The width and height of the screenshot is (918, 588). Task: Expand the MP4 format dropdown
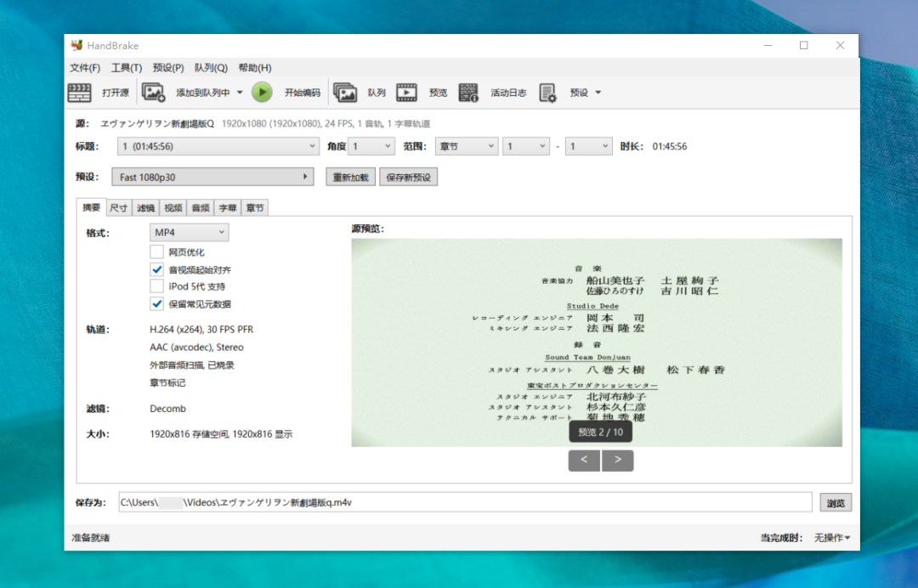click(x=190, y=232)
